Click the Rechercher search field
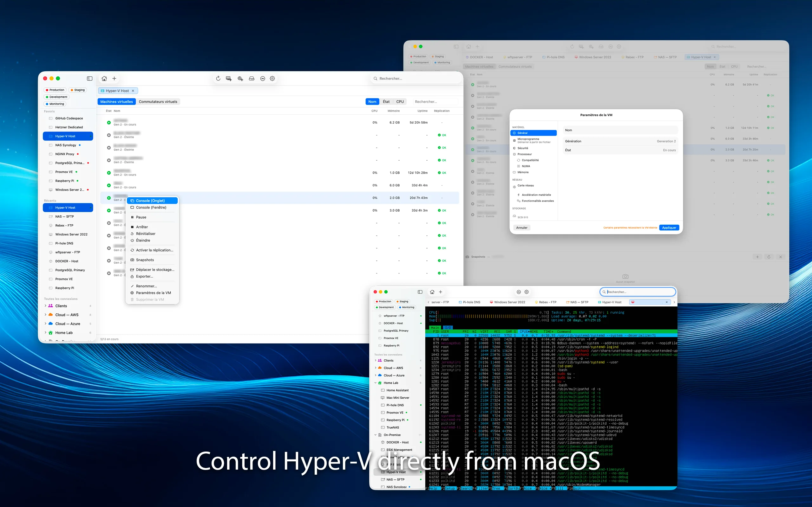The width and height of the screenshot is (812, 507). (x=416, y=78)
